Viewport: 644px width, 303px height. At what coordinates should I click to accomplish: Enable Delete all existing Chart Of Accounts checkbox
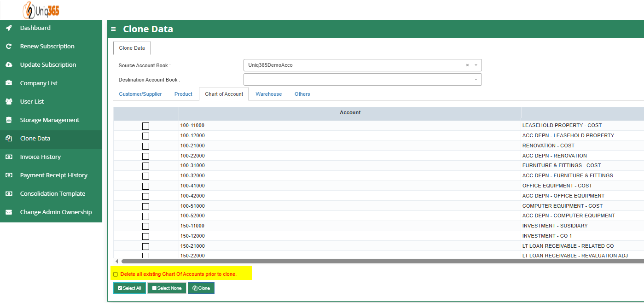[x=116, y=274]
